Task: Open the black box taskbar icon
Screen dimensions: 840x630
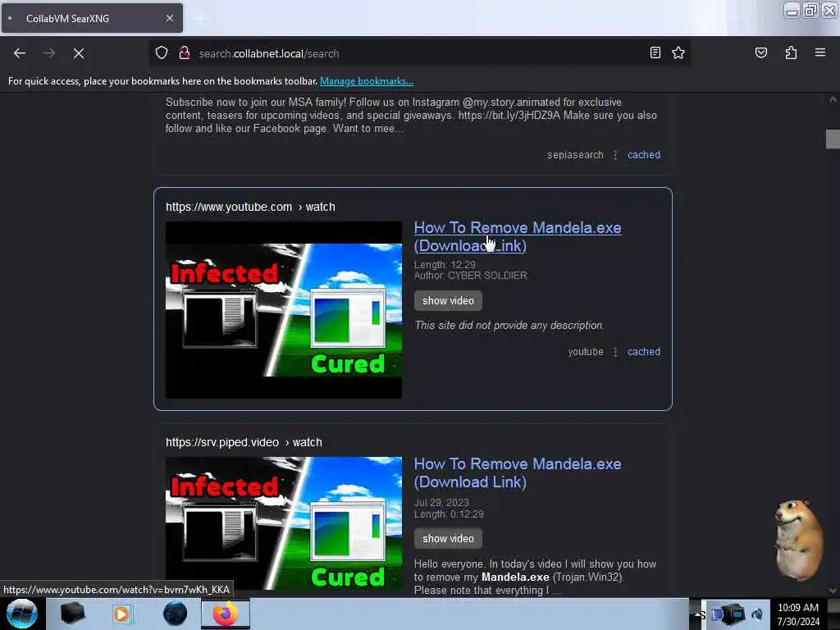Action: pyautogui.click(x=72, y=614)
